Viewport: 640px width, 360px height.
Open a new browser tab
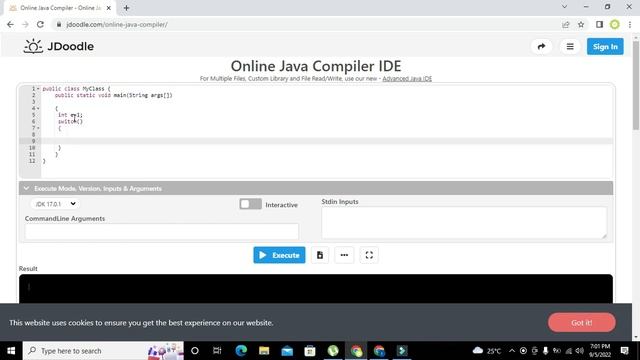127,8
